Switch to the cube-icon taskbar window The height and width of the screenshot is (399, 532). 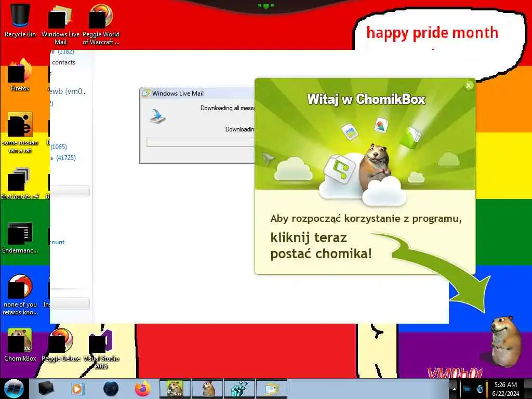[x=239, y=389]
